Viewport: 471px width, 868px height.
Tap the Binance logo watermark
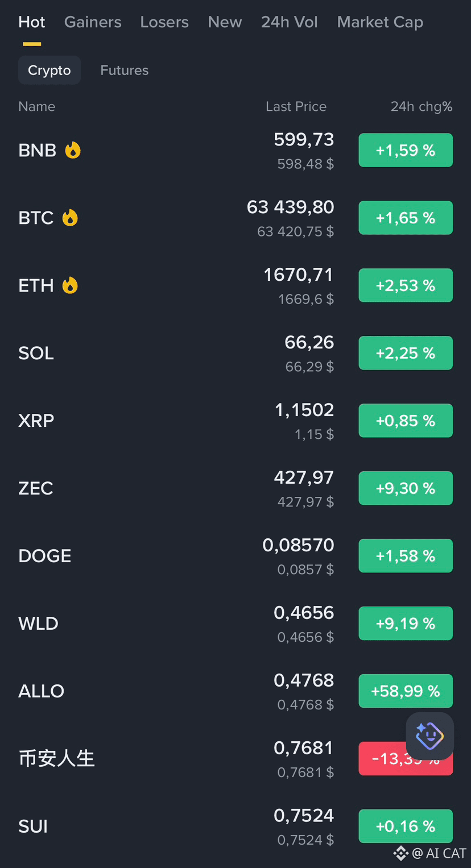pos(401,853)
